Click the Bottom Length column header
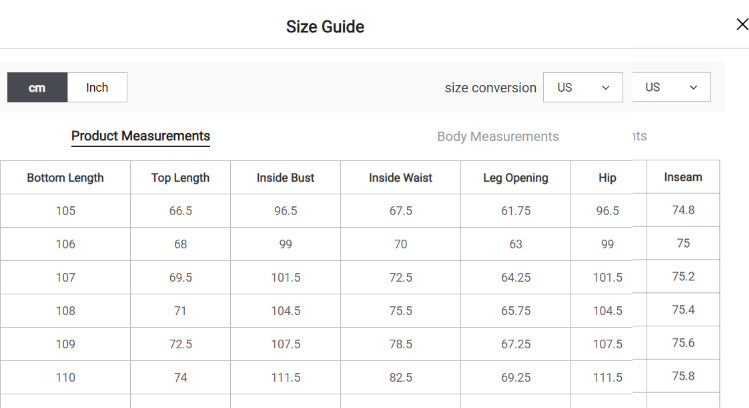 click(65, 178)
